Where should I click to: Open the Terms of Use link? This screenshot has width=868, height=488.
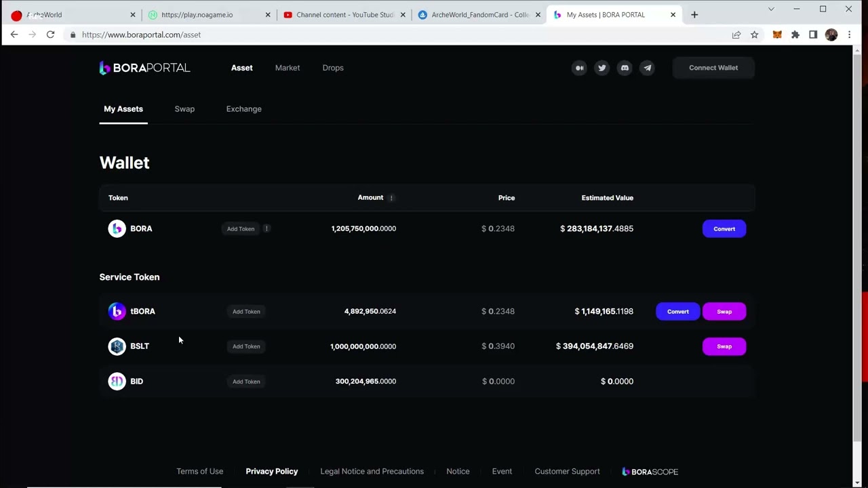pos(199,472)
